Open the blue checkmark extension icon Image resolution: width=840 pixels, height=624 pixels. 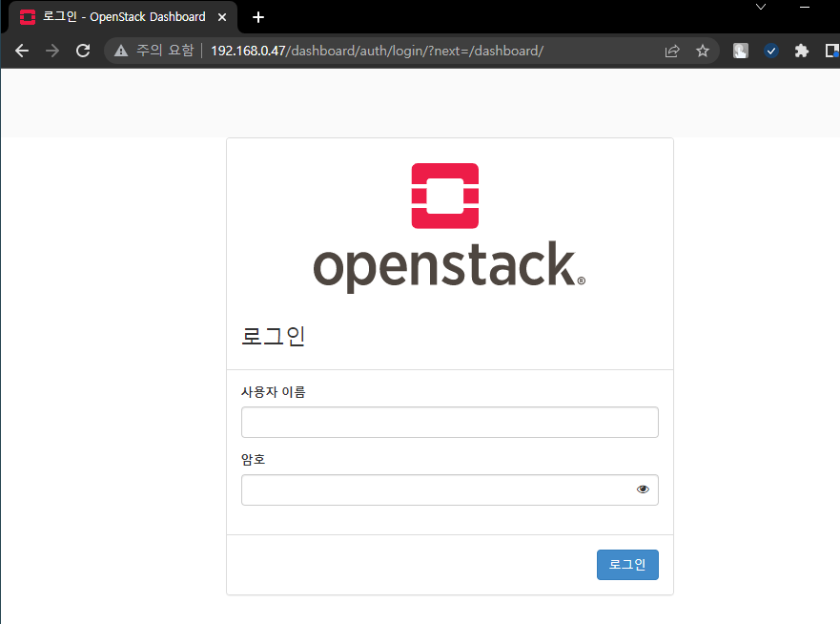(771, 51)
